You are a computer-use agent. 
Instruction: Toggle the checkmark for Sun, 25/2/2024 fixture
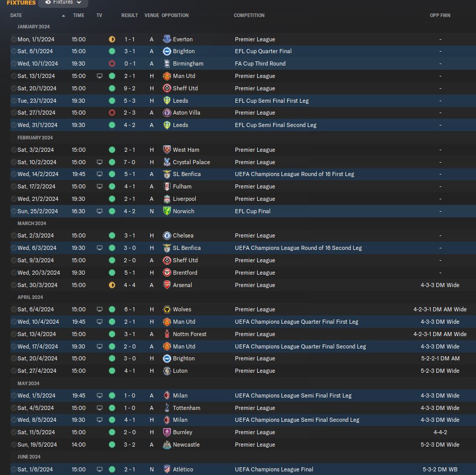tap(13, 211)
